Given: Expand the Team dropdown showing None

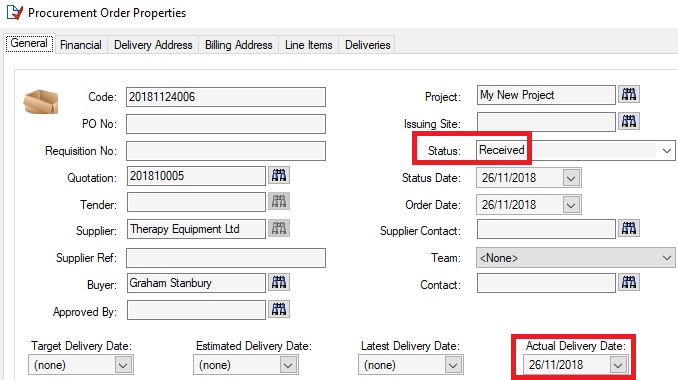Looking at the screenshot, I should tap(666, 258).
